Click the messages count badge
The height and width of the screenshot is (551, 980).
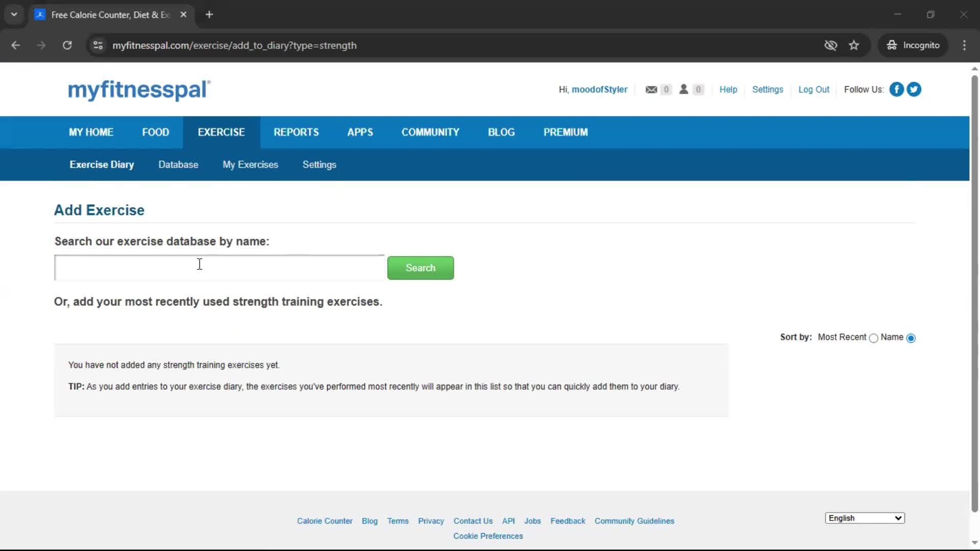(x=666, y=90)
